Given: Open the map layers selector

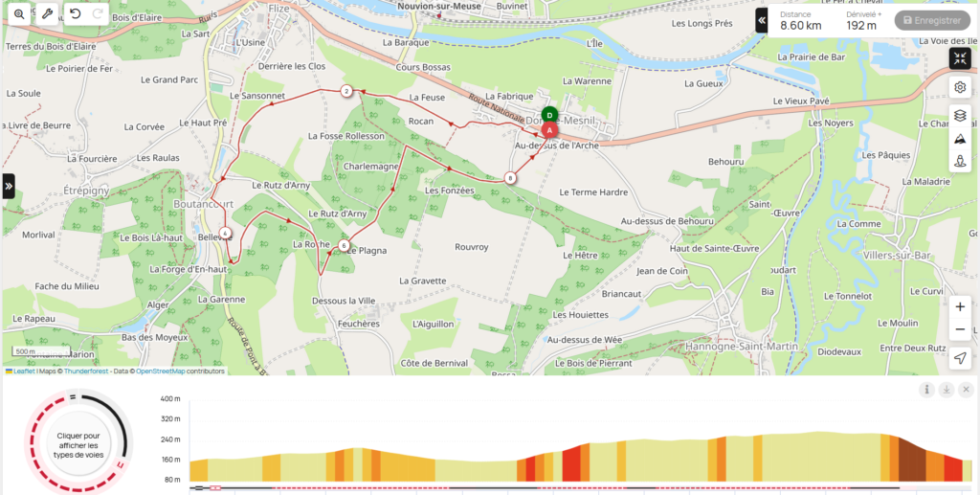Looking at the screenshot, I should tap(960, 116).
